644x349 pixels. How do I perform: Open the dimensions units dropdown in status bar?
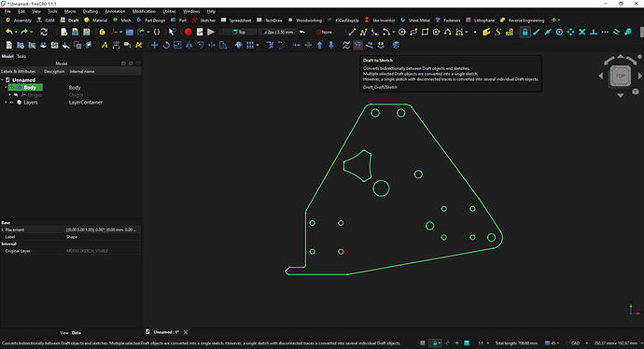coord(617,342)
